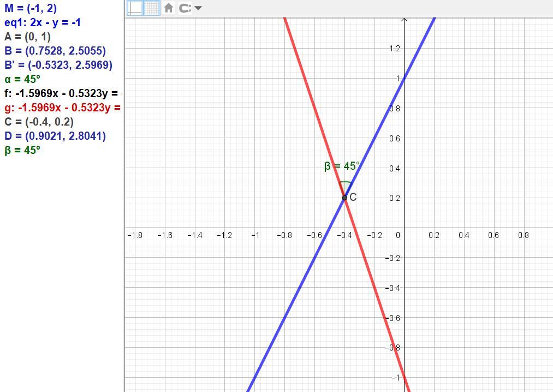
Task: Toggle the axes display button
Action: tap(135, 8)
